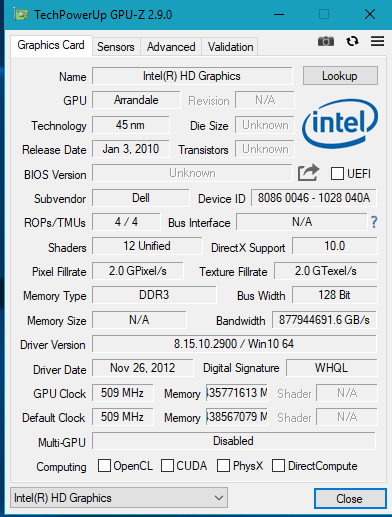Click the Close button
Image resolution: width=392 pixels, height=517 pixels.
350,499
